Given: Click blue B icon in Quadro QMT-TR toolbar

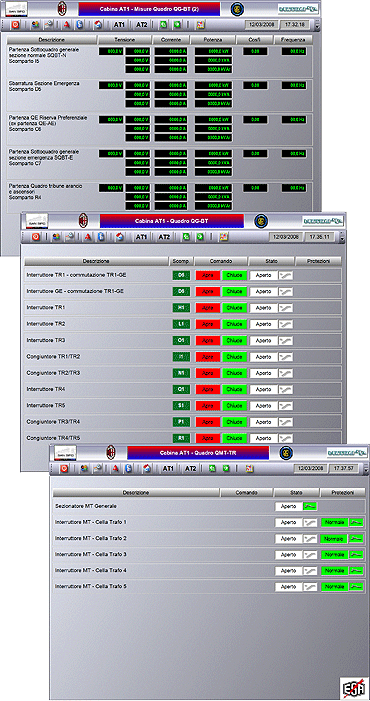Looking at the screenshot, I should tap(128, 469).
